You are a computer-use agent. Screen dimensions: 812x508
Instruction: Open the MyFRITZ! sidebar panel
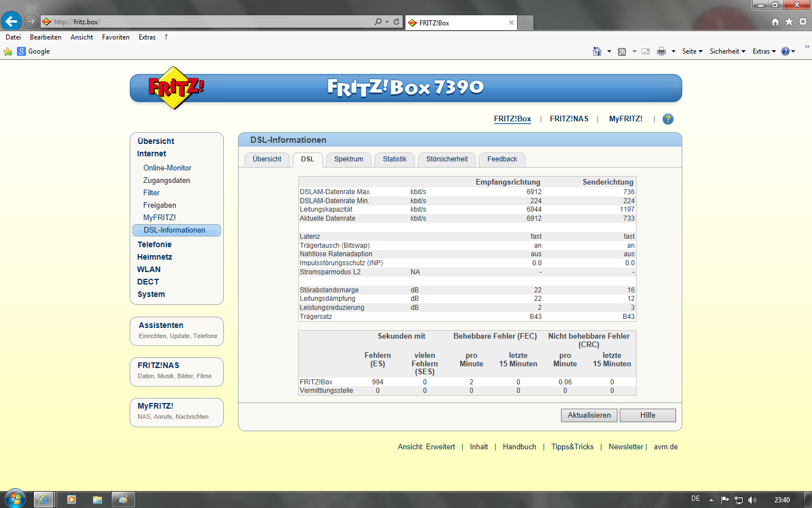(176, 412)
